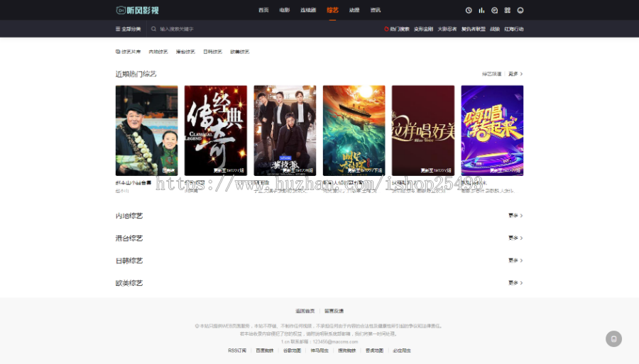Open the RSS订阅 footer link
This screenshot has width=639, height=364.
[x=237, y=350]
